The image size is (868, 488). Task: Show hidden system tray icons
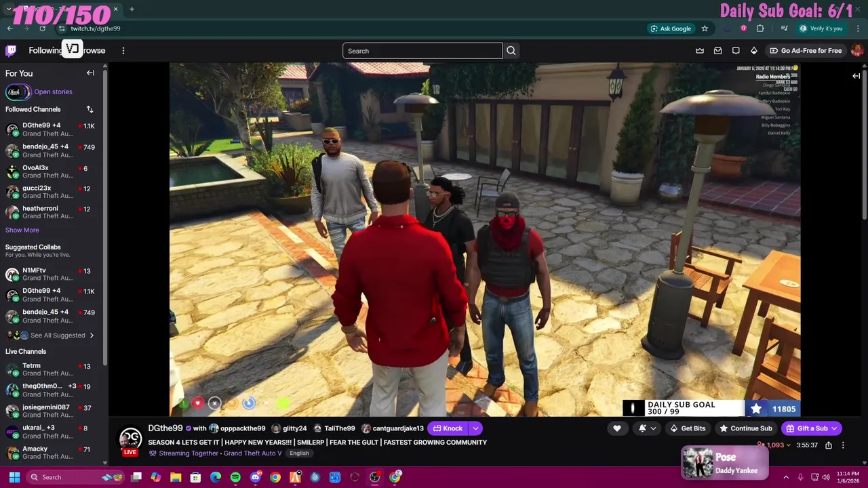tap(786, 477)
